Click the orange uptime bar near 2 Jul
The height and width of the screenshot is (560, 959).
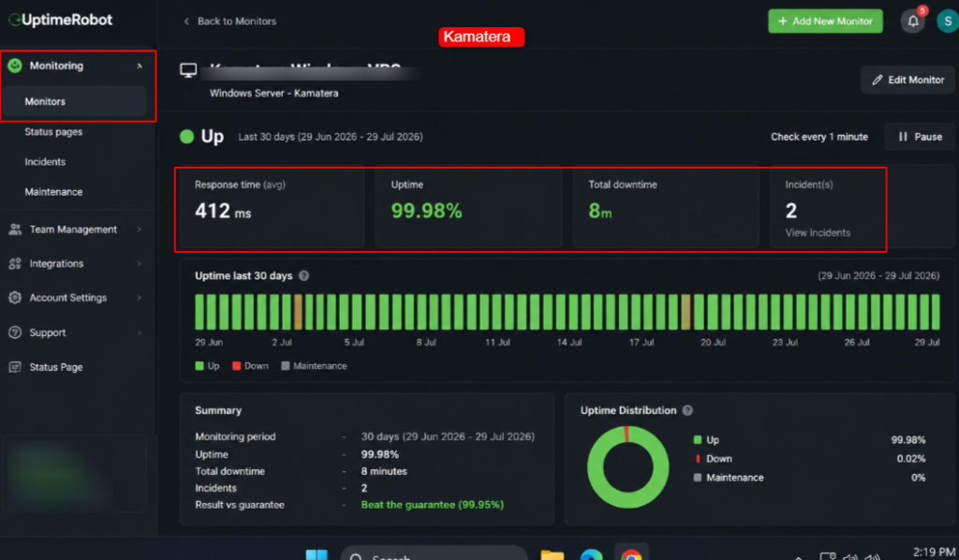(298, 312)
